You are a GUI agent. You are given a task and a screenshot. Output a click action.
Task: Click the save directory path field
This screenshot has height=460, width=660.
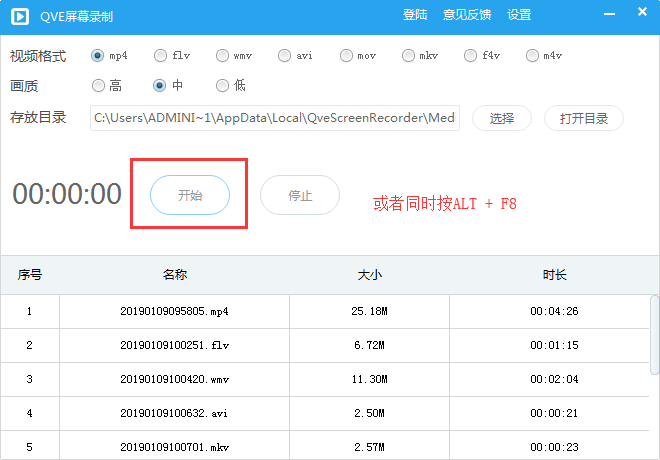click(275, 118)
